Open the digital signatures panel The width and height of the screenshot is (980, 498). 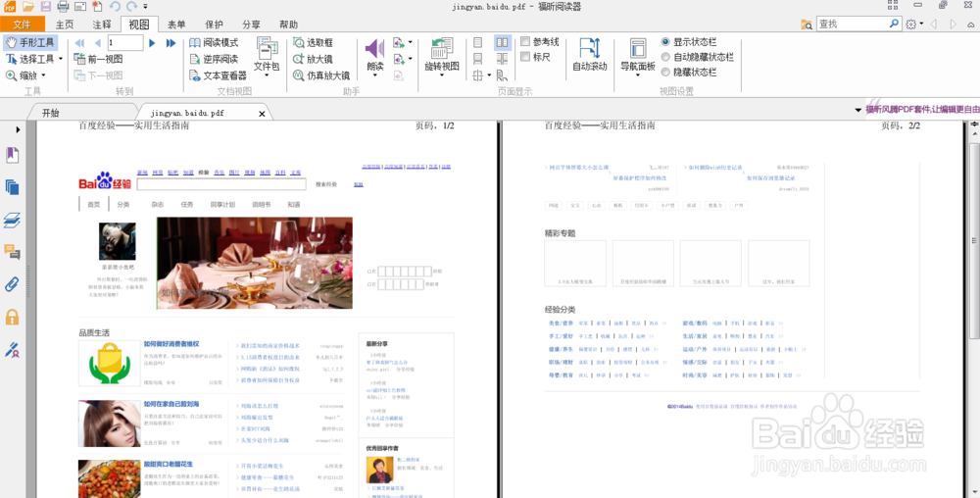(12, 349)
